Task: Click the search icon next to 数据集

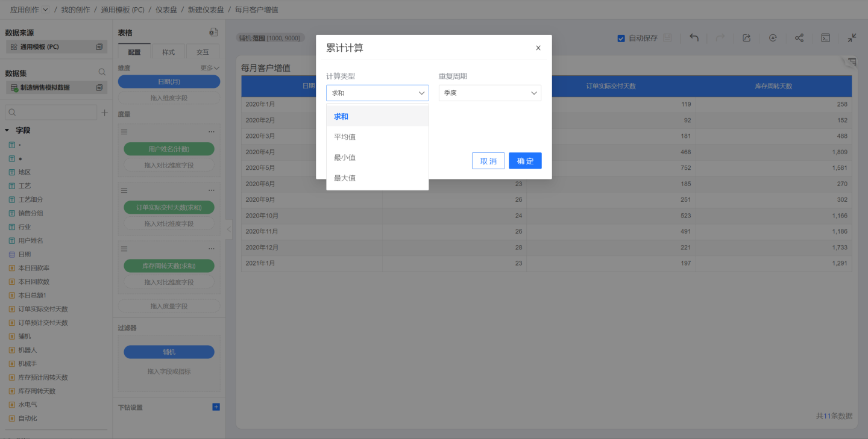Action: (x=102, y=72)
